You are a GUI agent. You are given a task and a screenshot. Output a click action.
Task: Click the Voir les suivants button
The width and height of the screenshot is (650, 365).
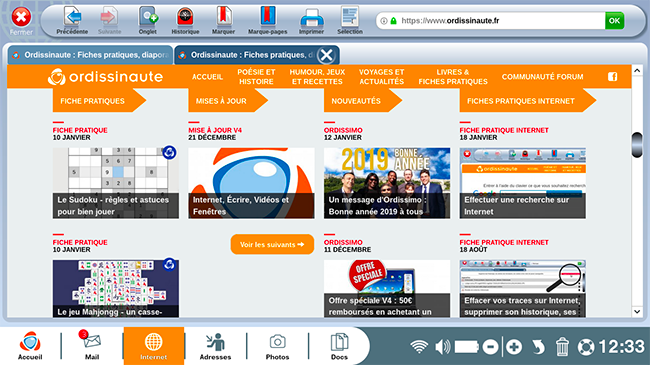272,244
